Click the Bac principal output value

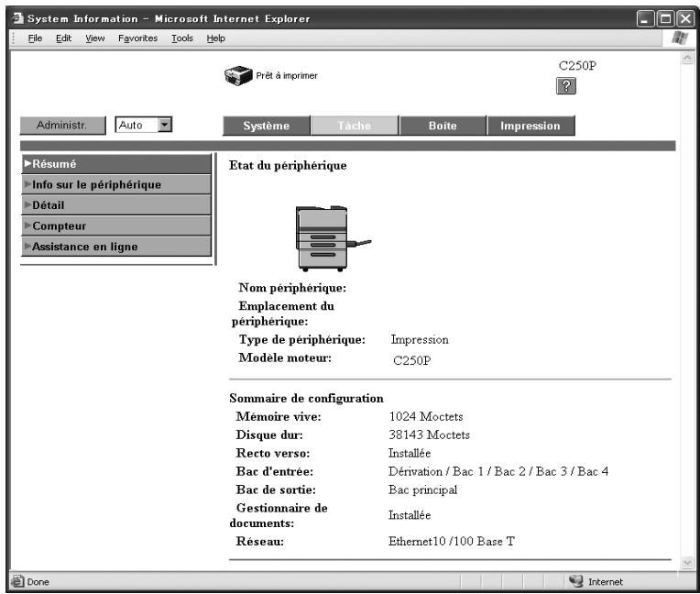point(422,489)
